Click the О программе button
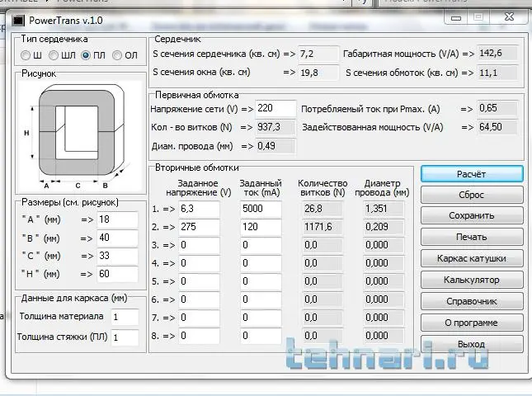The image size is (532, 396). point(471,323)
